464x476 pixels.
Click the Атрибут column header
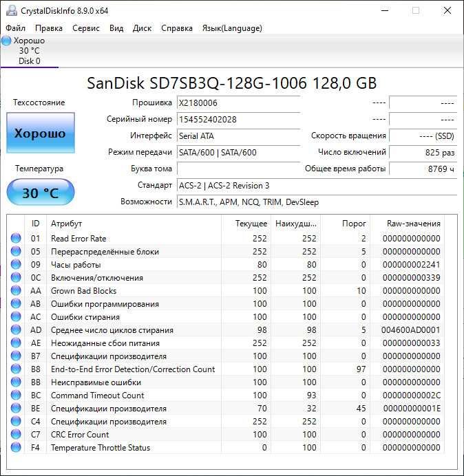coord(134,224)
